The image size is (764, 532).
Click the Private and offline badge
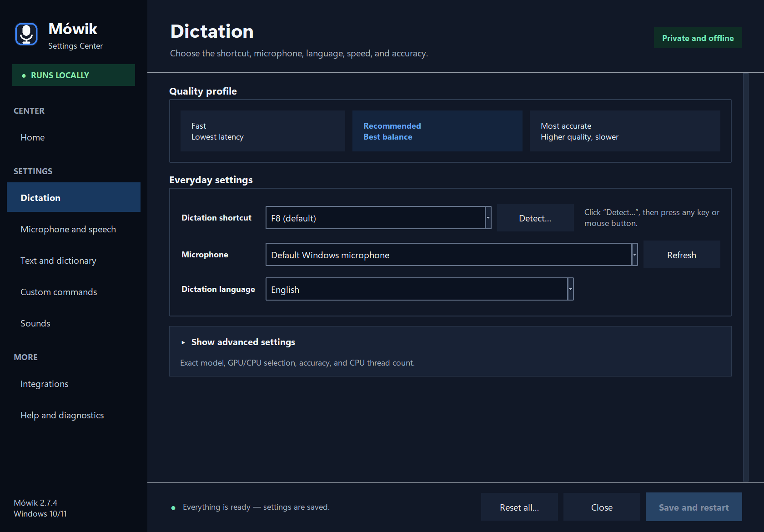(698, 38)
